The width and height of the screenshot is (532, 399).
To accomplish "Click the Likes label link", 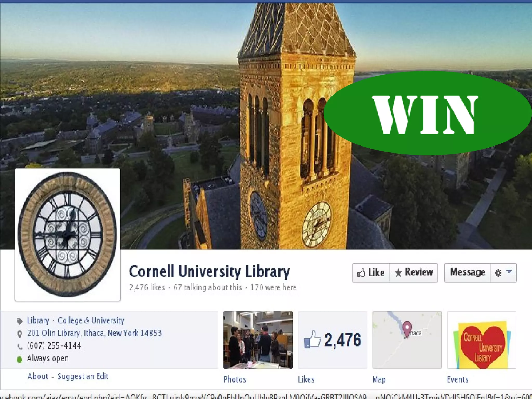I will click(306, 380).
